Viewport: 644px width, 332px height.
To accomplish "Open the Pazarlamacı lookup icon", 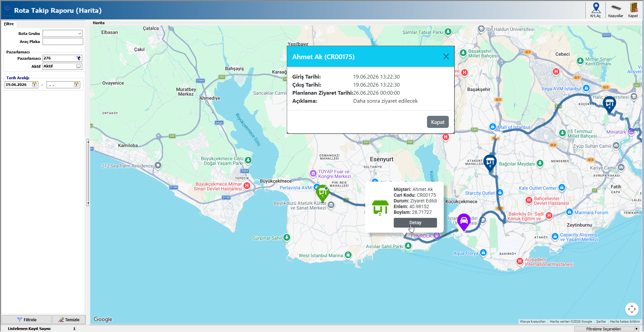I will point(78,58).
